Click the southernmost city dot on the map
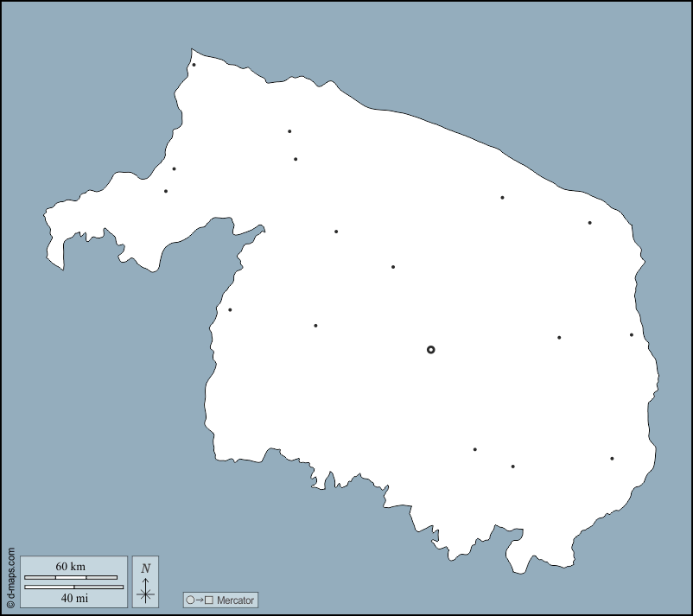This screenshot has width=693, height=616. [512, 467]
